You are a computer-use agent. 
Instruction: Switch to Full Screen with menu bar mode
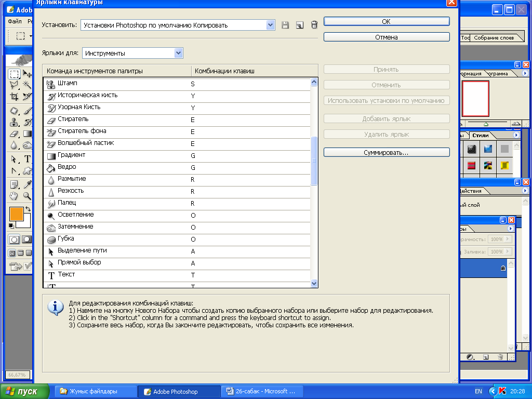20,253
